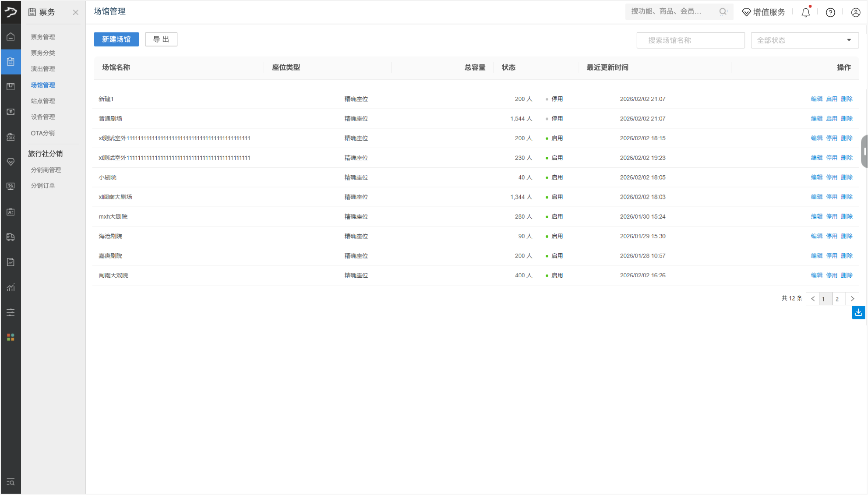Click the 导出 export button
This screenshot has height=495, width=868.
tap(161, 39)
